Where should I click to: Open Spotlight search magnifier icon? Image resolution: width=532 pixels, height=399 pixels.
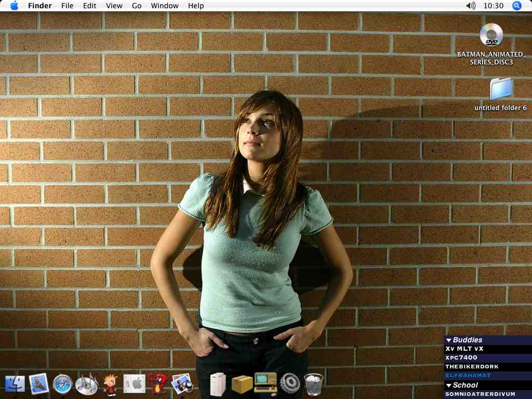point(516,6)
